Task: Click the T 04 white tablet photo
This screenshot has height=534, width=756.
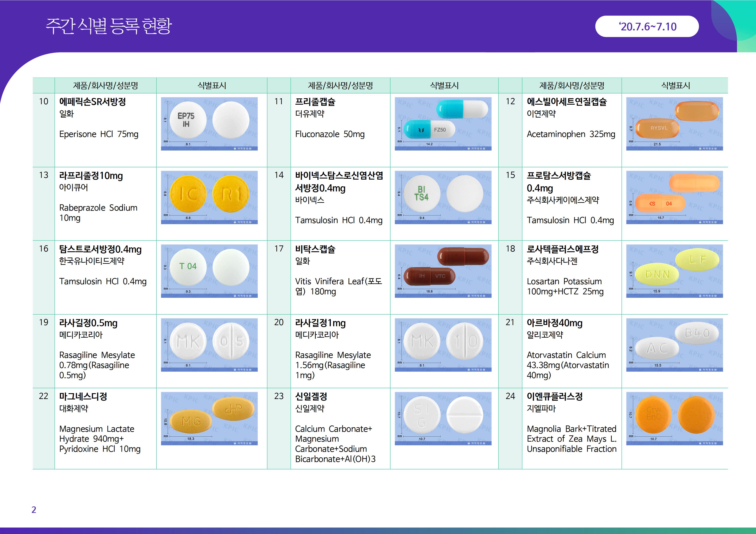Action: pyautogui.click(x=209, y=271)
